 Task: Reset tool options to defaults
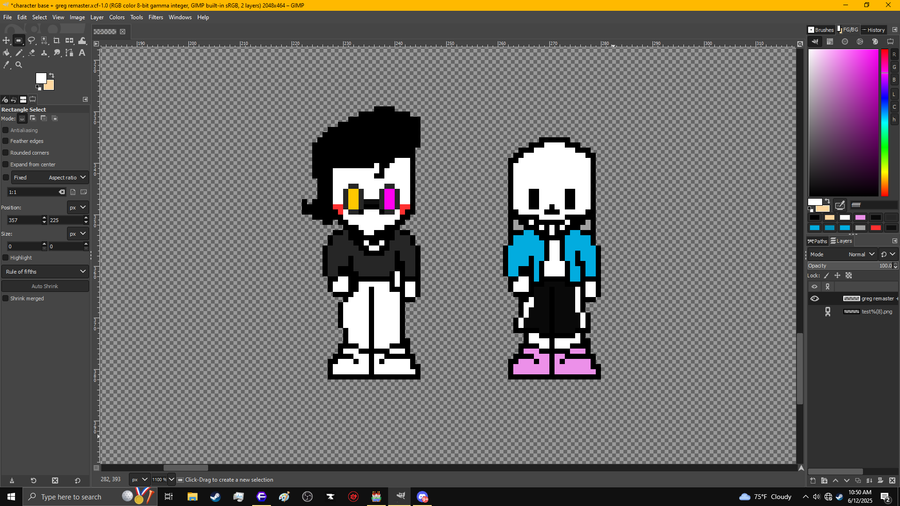point(77,480)
